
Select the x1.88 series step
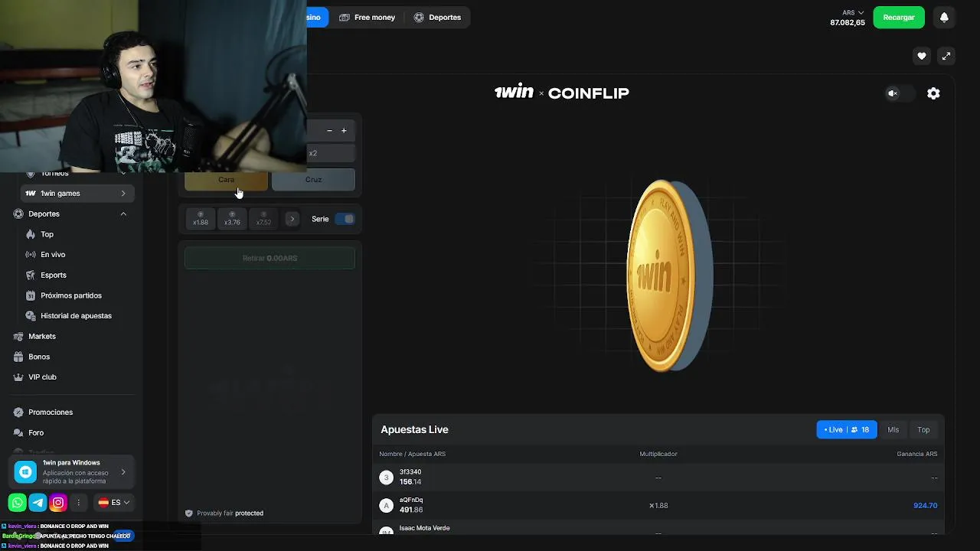tap(201, 219)
